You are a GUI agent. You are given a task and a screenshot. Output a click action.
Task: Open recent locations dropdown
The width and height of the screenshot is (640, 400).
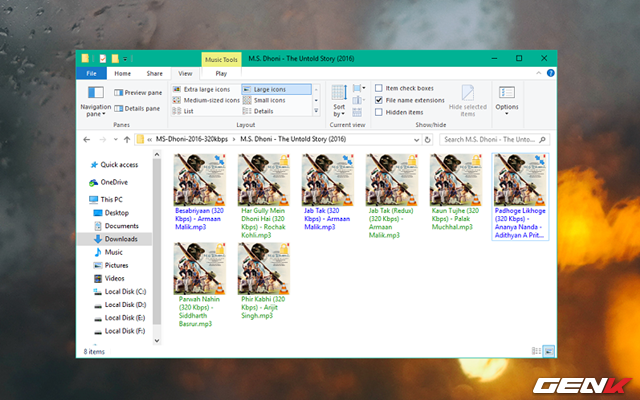point(116,140)
